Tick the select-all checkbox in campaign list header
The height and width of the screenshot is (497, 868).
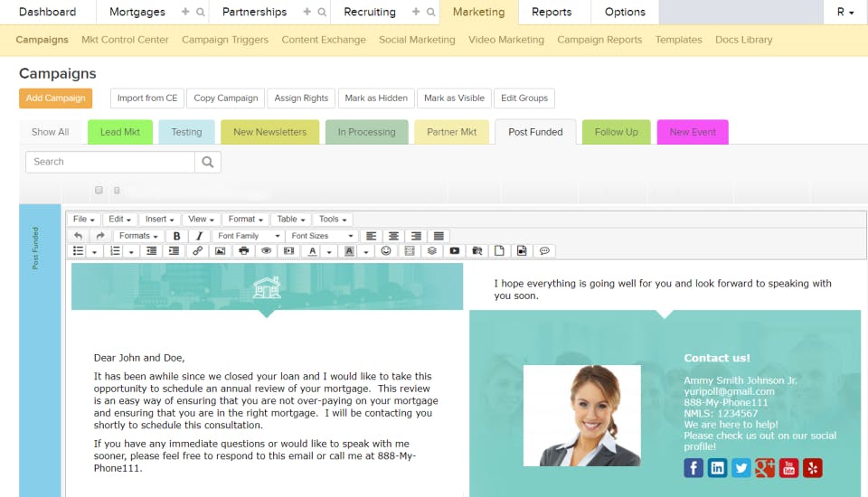(x=99, y=190)
